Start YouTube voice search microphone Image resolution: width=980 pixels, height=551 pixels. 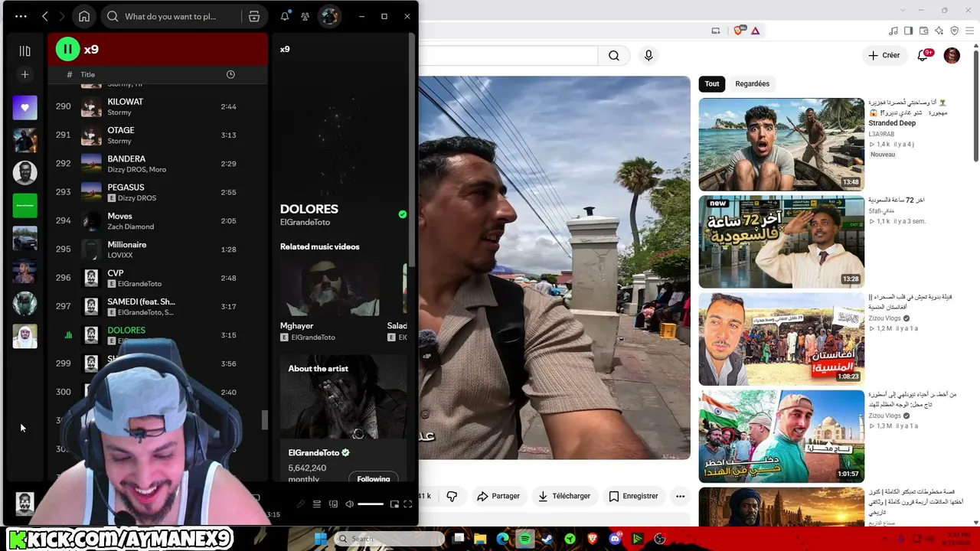click(x=648, y=55)
